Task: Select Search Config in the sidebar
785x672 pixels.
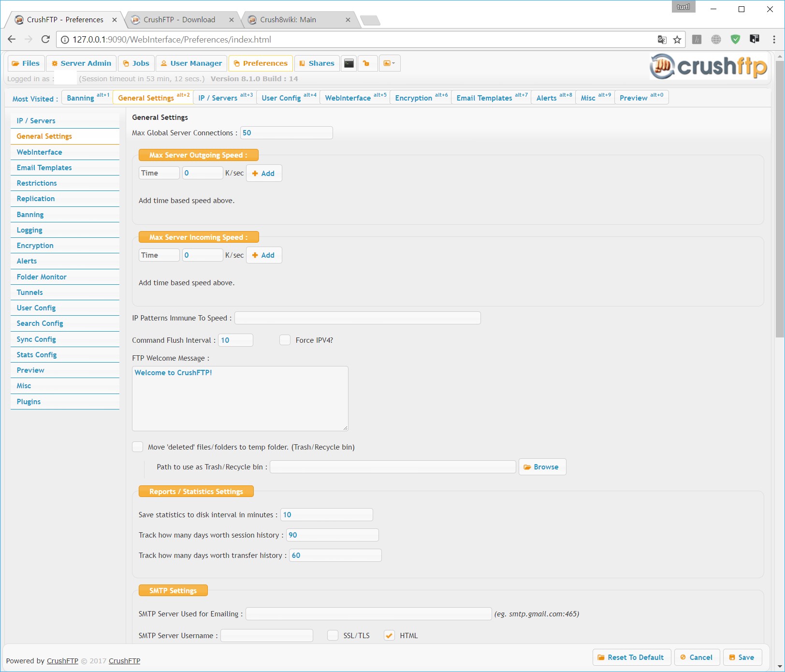Action: (65, 323)
